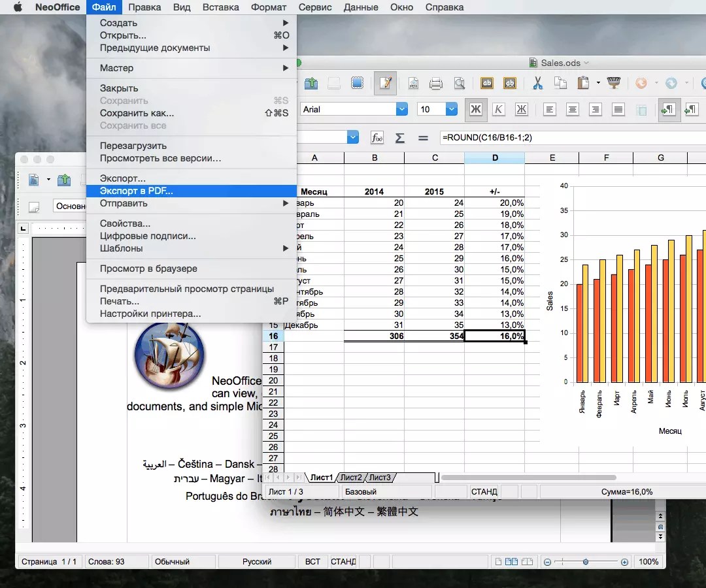Screen dimensions: 706x588
Task: Choose Сохранить как... menu item
Action: click(192, 113)
